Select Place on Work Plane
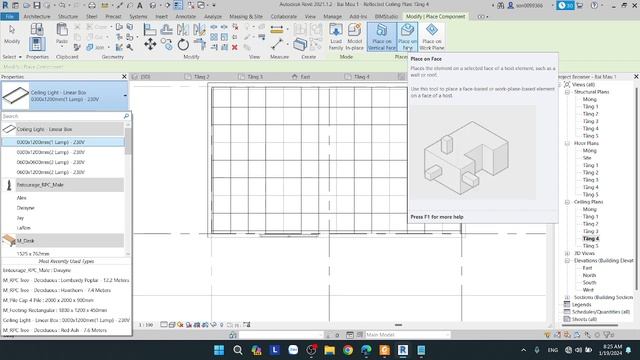Image resolution: width=640 pixels, height=360 pixels. point(431,37)
